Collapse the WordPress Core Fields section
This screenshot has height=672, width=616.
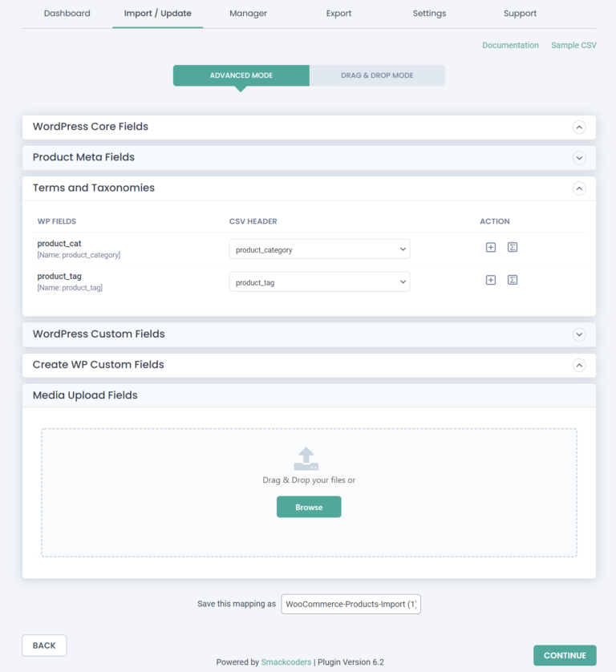pos(579,128)
